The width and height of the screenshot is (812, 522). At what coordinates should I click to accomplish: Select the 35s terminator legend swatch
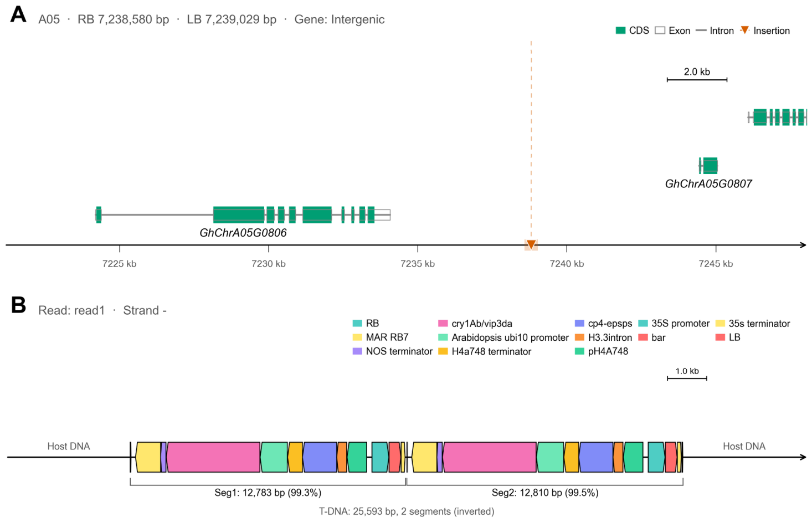[720, 323]
